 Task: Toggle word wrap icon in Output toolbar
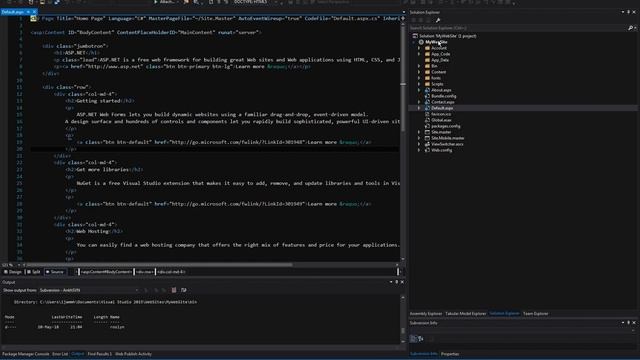point(184,290)
